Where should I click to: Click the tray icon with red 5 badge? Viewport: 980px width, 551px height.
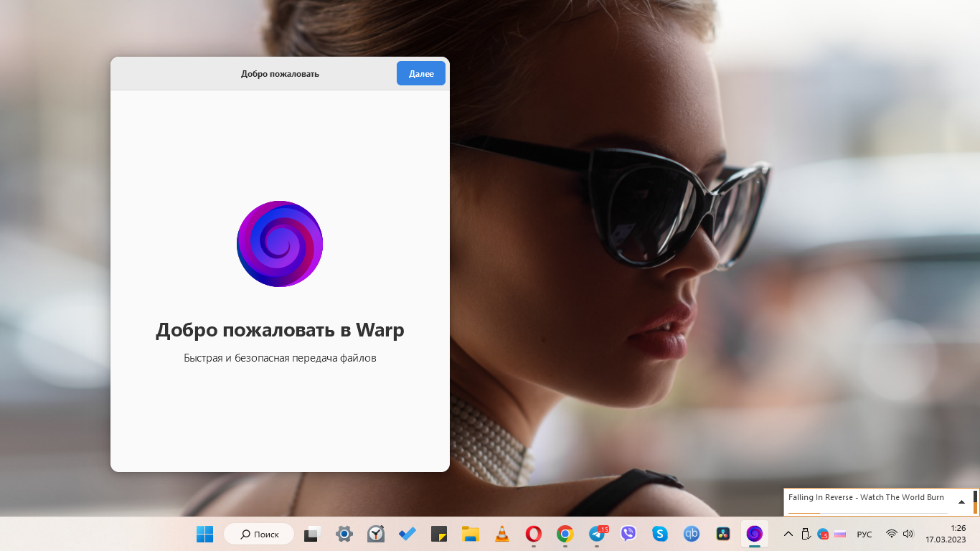pos(823,534)
